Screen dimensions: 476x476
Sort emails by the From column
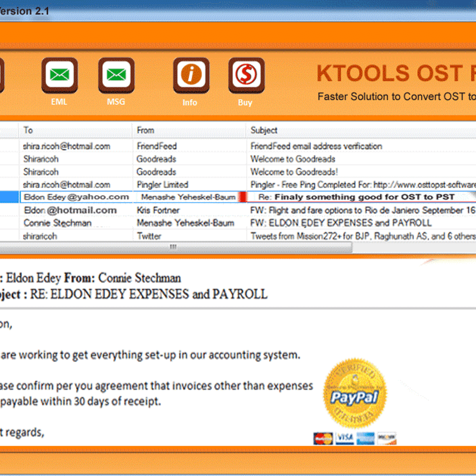[146, 130]
